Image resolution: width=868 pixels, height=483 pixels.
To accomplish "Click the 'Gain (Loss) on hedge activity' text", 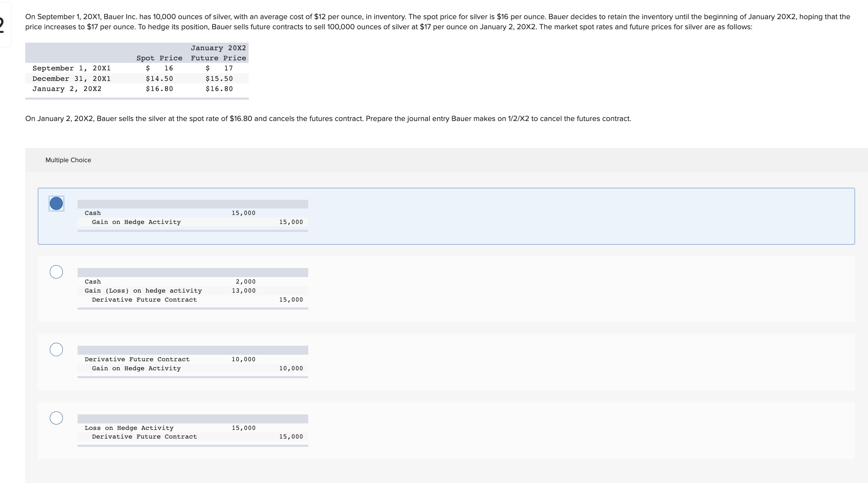I will click(143, 290).
